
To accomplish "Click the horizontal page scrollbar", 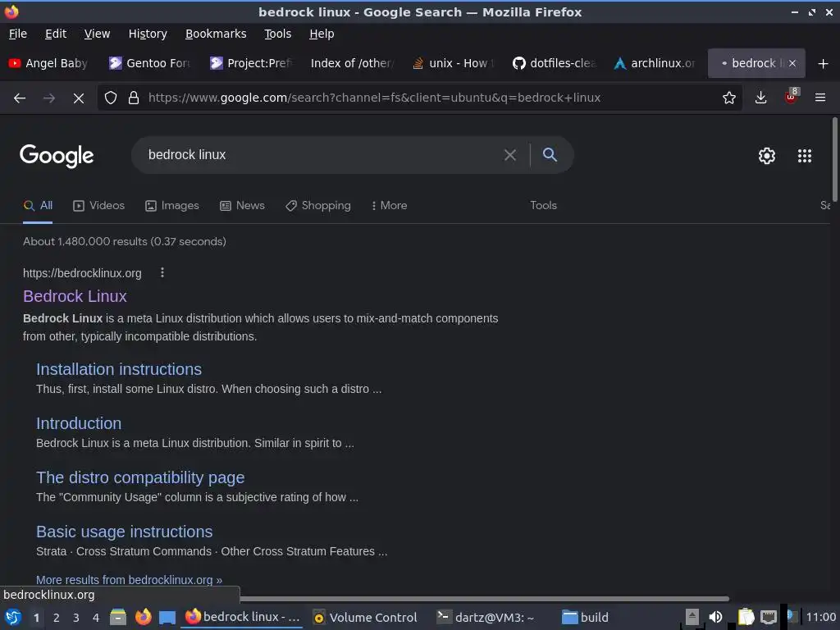I will point(484,599).
